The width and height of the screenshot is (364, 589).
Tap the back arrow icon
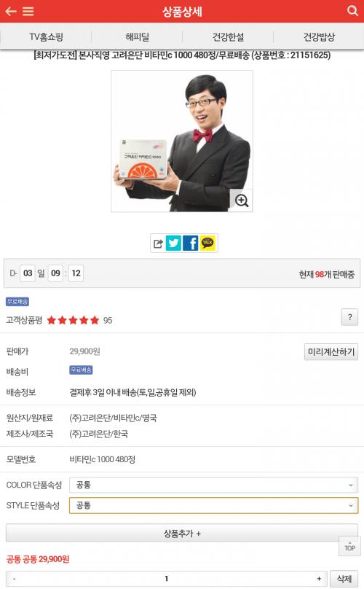coord(10,11)
